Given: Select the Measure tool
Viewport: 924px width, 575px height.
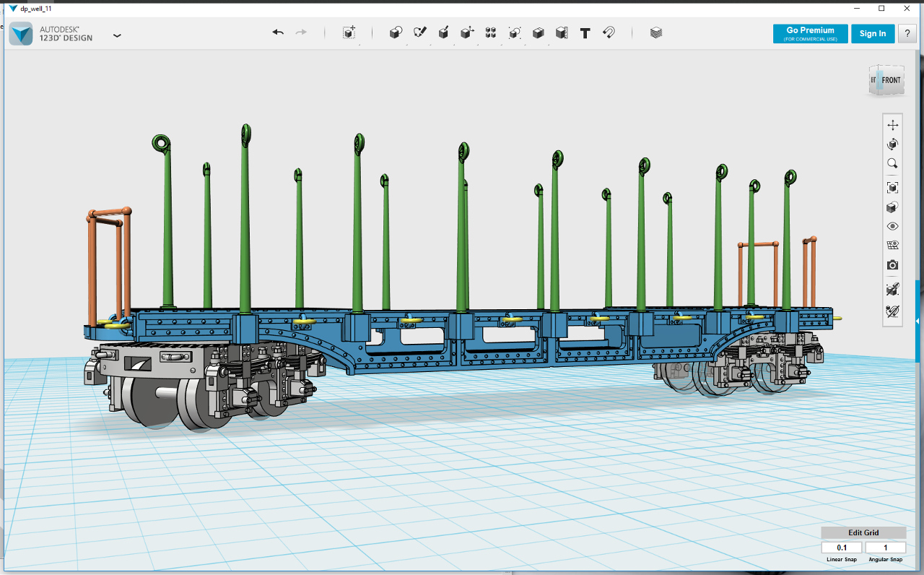Looking at the screenshot, I should (562, 33).
